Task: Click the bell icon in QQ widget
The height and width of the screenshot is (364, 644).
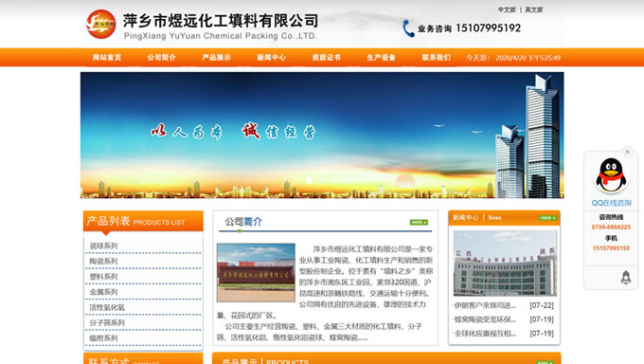Action: (625, 278)
